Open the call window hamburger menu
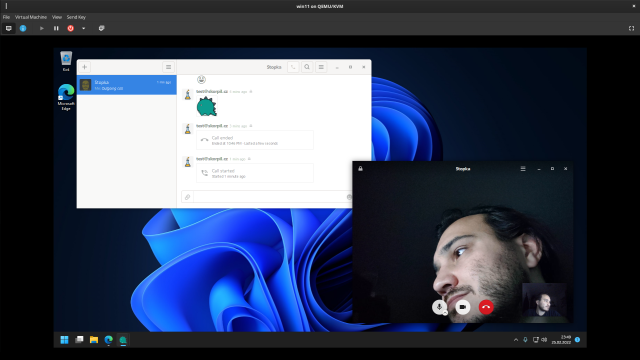 click(x=523, y=169)
